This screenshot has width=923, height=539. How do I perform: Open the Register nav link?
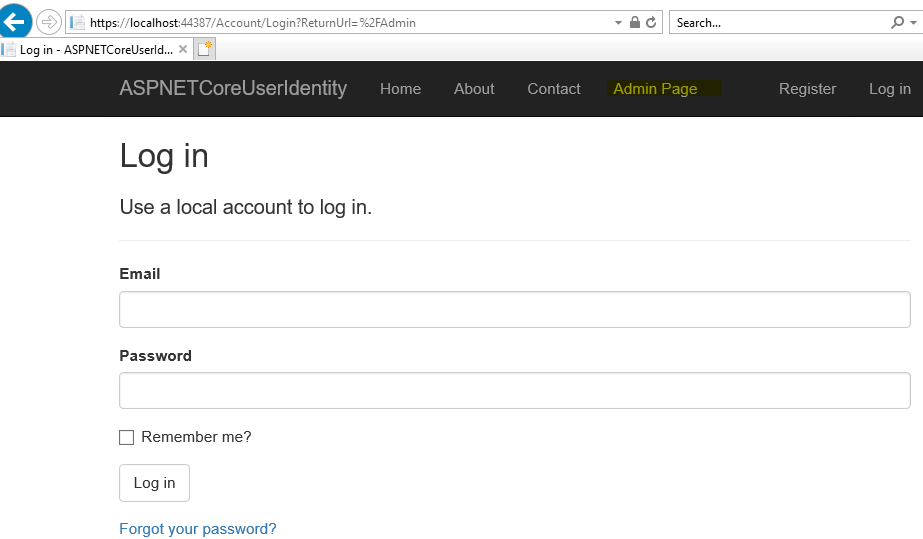[x=808, y=89]
